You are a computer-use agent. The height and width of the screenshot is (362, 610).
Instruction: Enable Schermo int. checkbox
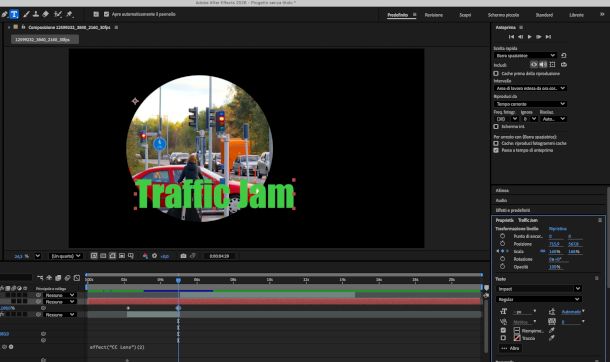click(x=496, y=127)
